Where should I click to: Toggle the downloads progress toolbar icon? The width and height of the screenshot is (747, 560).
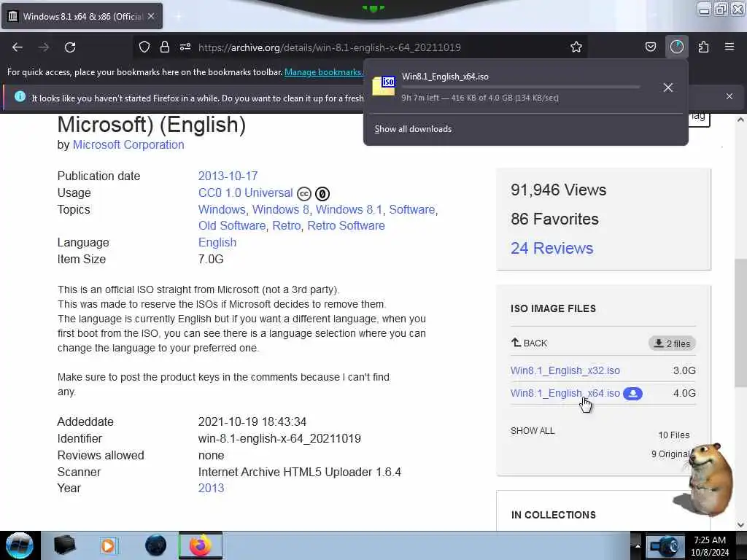tap(677, 47)
